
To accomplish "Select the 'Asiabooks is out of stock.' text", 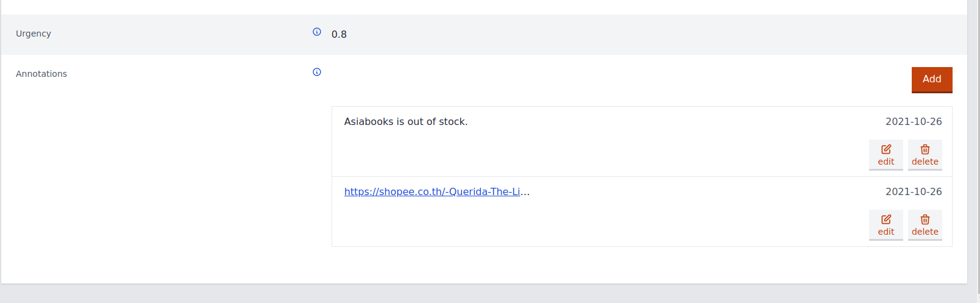I will (406, 121).
